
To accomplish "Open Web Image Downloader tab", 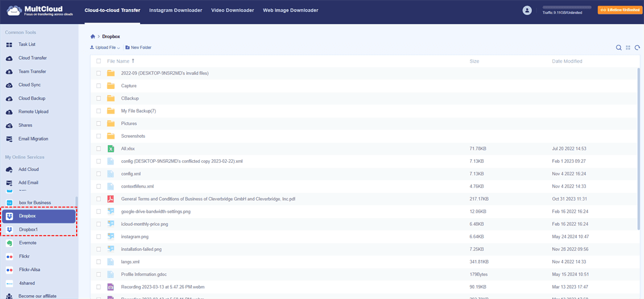I will point(290,10).
